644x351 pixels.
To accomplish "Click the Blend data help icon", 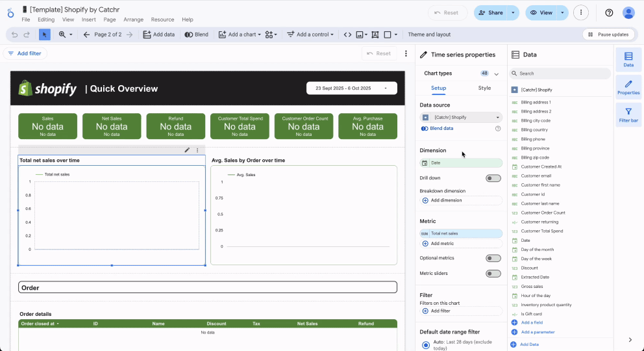I will pos(498,128).
